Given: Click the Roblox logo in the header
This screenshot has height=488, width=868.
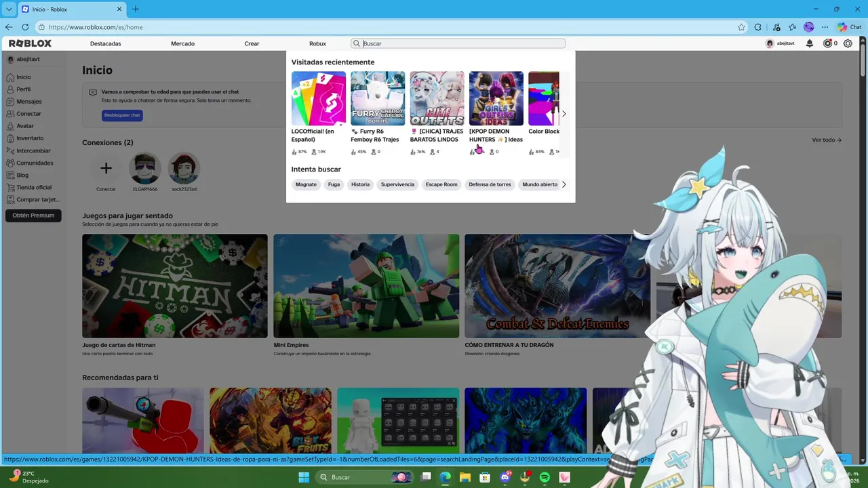Looking at the screenshot, I should pos(30,43).
